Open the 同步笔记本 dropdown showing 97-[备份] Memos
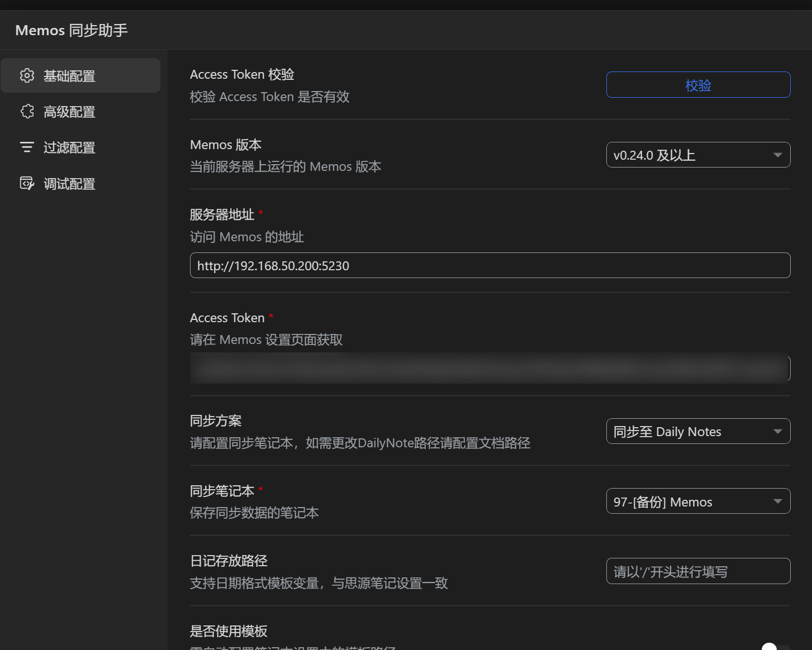812x650 pixels. tap(698, 501)
